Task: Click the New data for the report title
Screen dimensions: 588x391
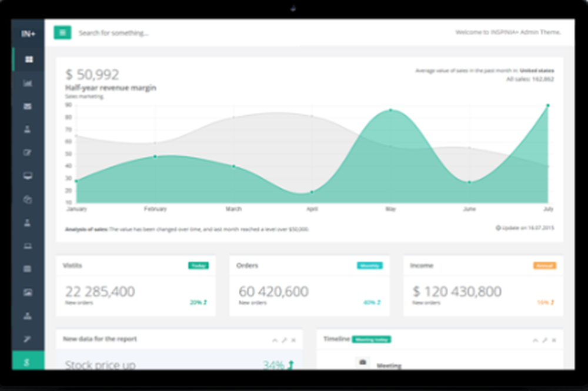Action: click(x=100, y=339)
